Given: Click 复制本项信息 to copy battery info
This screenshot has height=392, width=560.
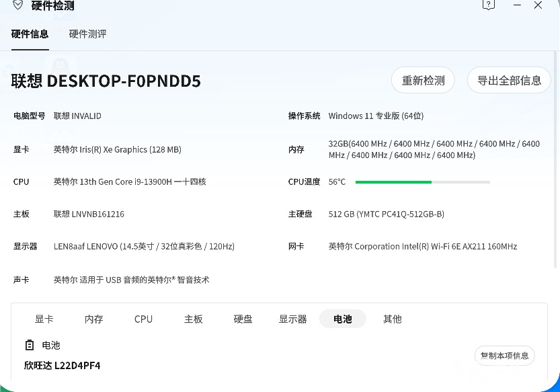Looking at the screenshot, I should point(504,356).
